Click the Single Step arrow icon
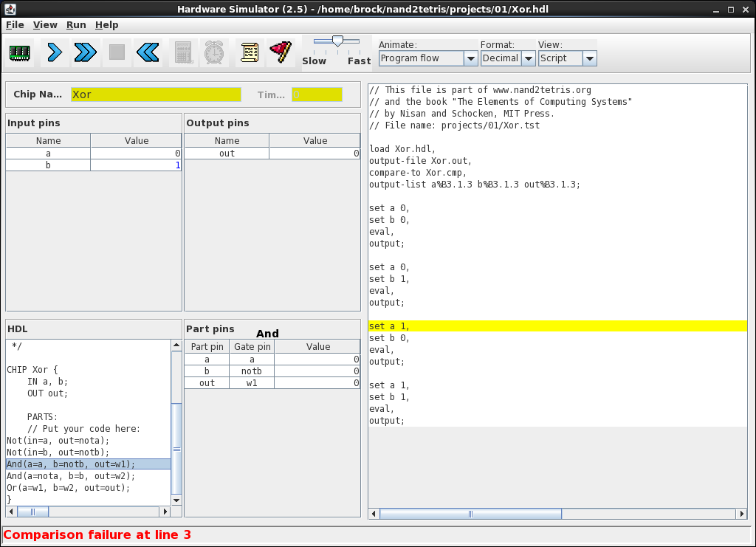This screenshot has width=756, height=547. pos(54,52)
